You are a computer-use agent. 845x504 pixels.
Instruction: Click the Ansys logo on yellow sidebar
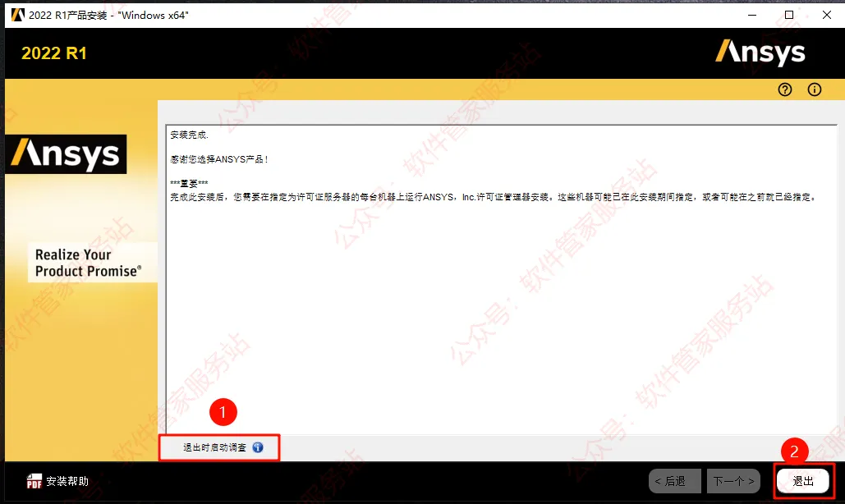66,154
